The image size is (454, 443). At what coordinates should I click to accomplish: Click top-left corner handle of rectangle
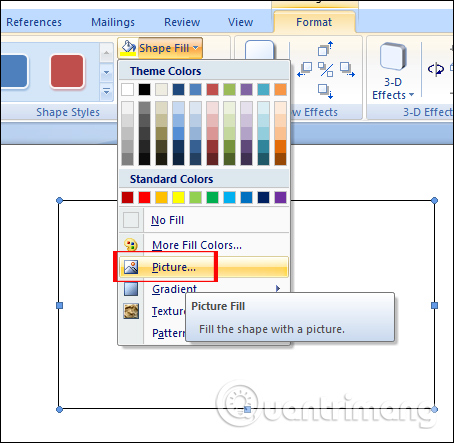click(x=59, y=200)
